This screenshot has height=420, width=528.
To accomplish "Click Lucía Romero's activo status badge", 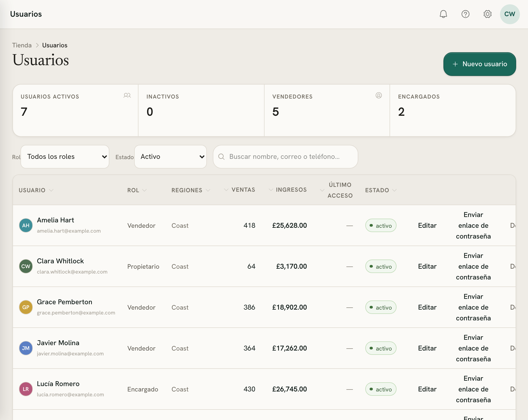I will tap(381, 389).
